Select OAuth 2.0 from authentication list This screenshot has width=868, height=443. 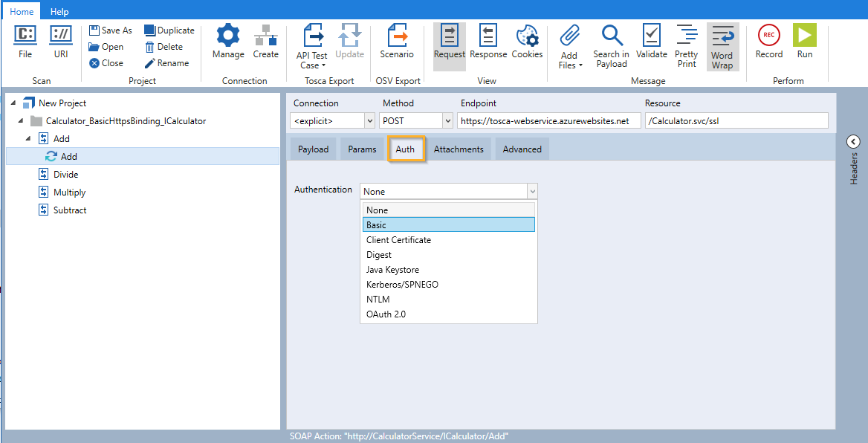(x=386, y=314)
